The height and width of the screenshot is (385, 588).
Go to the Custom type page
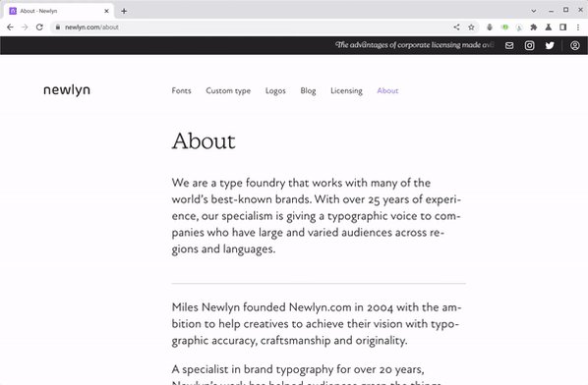pos(228,90)
